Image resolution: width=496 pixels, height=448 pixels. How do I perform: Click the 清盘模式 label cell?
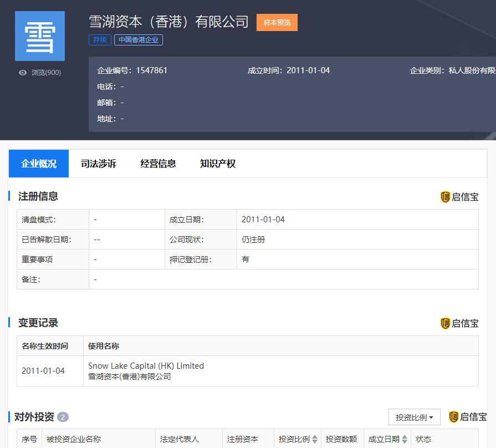pyautogui.click(x=53, y=219)
